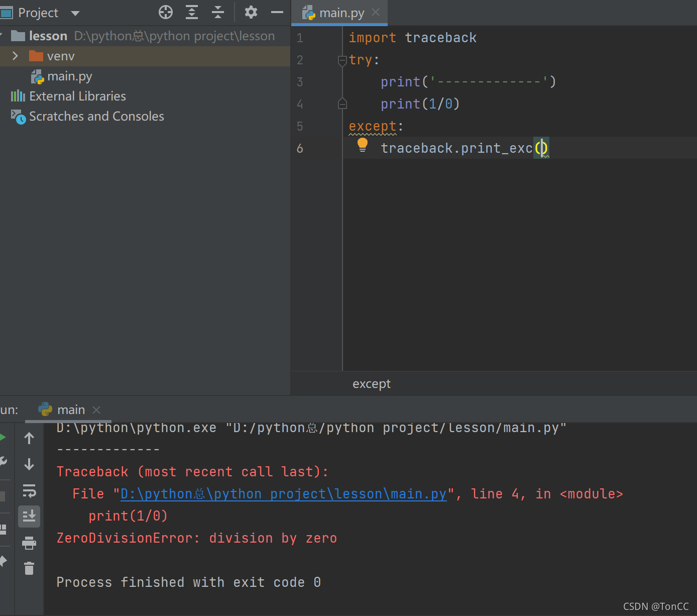Open the Project panel settings gear
697x616 pixels.
tap(251, 12)
